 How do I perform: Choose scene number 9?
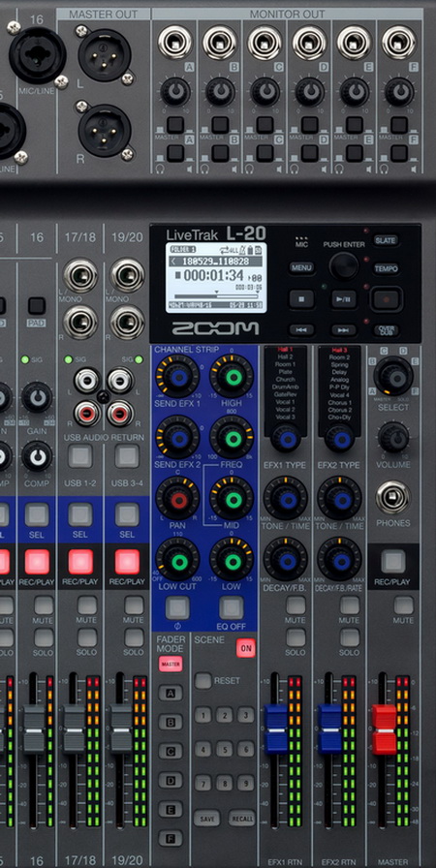[246, 783]
